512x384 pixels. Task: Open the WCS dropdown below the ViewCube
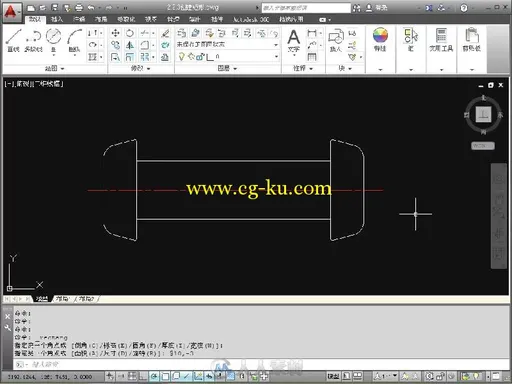[x=482, y=146]
